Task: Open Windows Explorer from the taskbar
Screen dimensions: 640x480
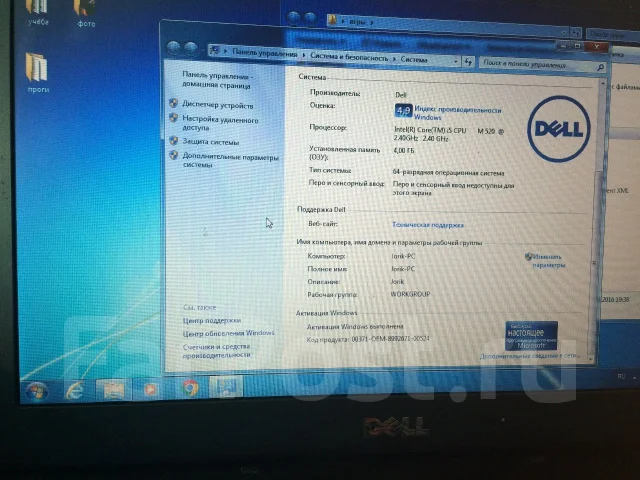Action: 113,389
